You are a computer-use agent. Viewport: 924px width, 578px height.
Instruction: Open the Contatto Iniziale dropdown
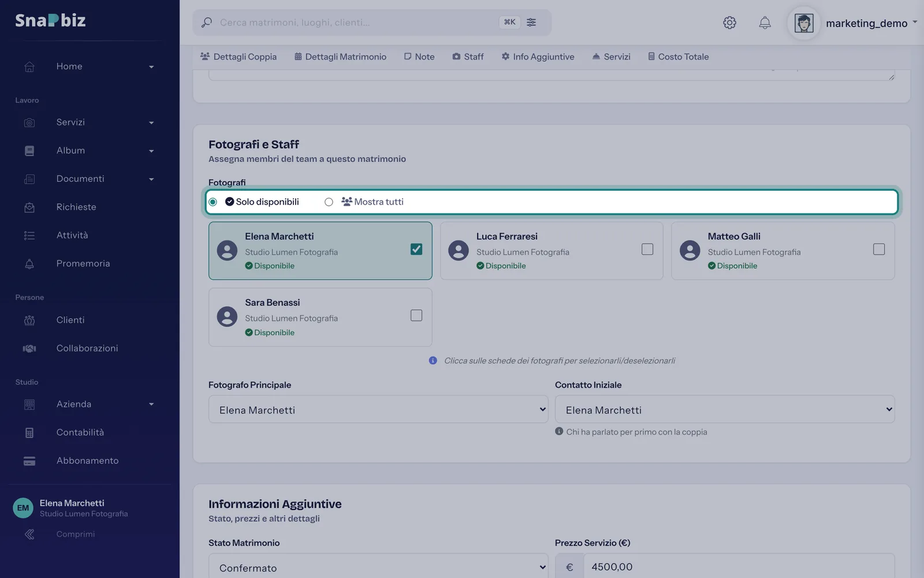click(x=725, y=409)
